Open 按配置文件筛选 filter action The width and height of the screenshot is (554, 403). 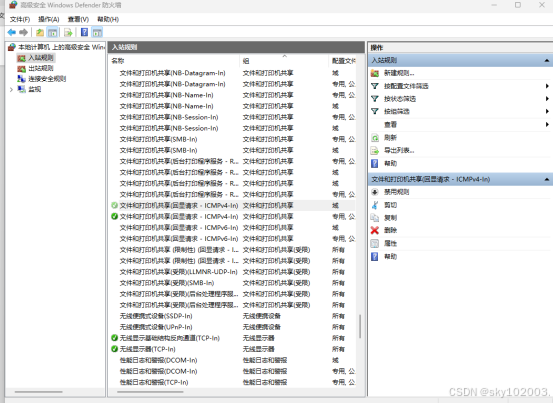pos(406,86)
